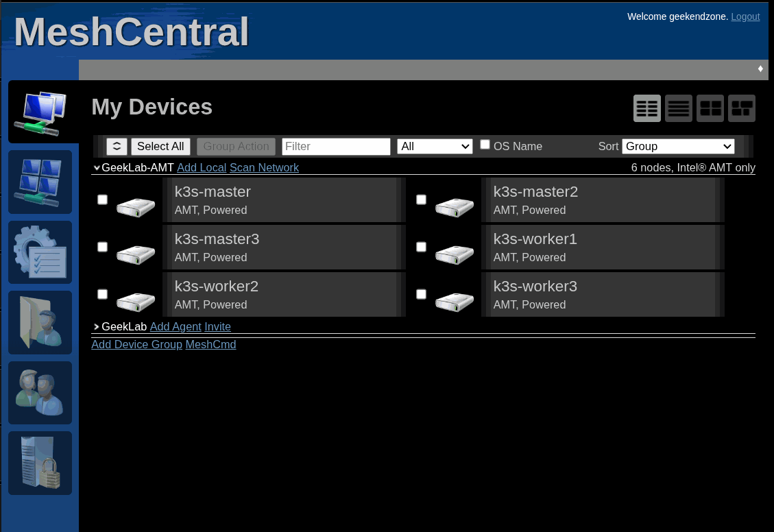The width and height of the screenshot is (774, 532).
Task: Open My Account gear and checklist icon
Action: [x=40, y=252]
